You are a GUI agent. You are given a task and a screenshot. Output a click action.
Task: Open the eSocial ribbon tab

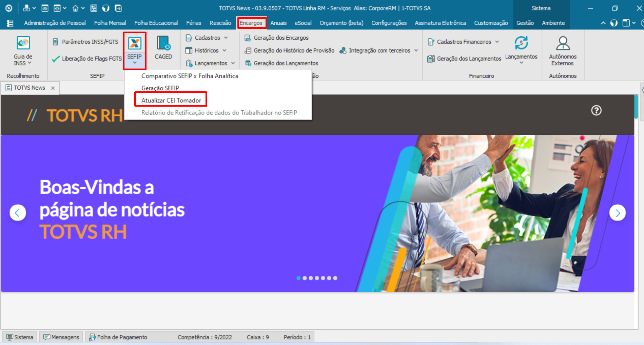pyautogui.click(x=303, y=23)
